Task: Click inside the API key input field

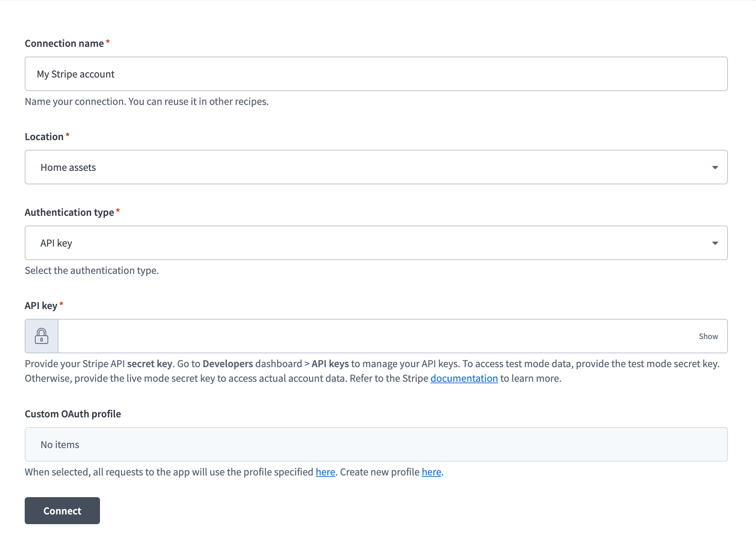Action: coord(374,336)
